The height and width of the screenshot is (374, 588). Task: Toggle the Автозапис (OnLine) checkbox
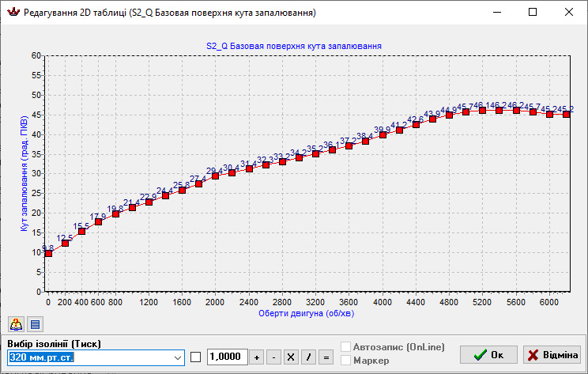345,346
